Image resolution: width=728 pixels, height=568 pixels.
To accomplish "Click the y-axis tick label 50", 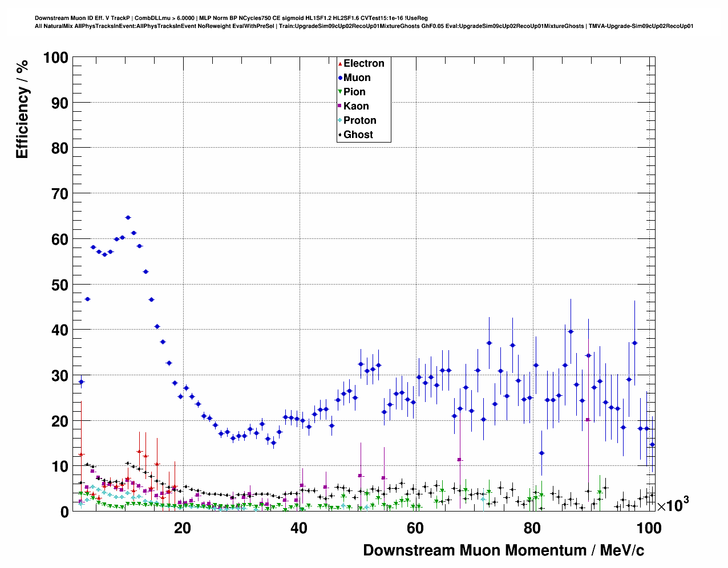I will point(60,285).
